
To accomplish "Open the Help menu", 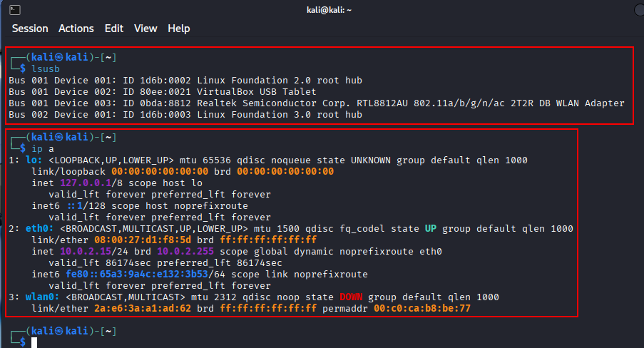I will pyautogui.click(x=179, y=29).
